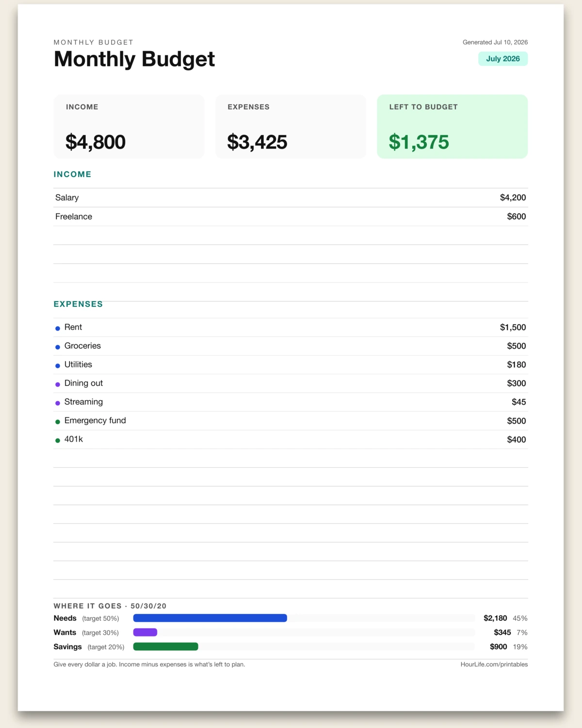Click the 'Give every dollar a job' footer note
Viewport: 582px width, 728px height.
coord(149,664)
